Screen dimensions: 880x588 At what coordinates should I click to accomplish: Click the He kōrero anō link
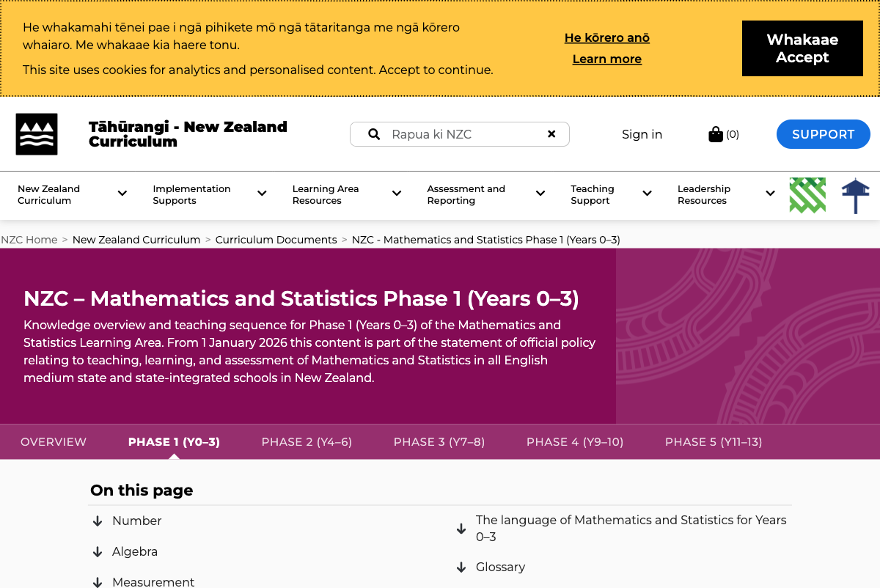point(607,38)
